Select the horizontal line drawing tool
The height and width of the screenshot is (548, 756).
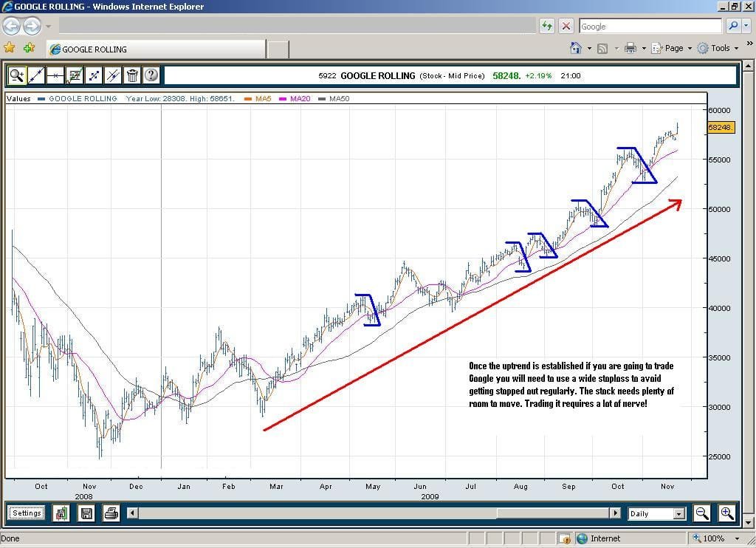(55, 75)
